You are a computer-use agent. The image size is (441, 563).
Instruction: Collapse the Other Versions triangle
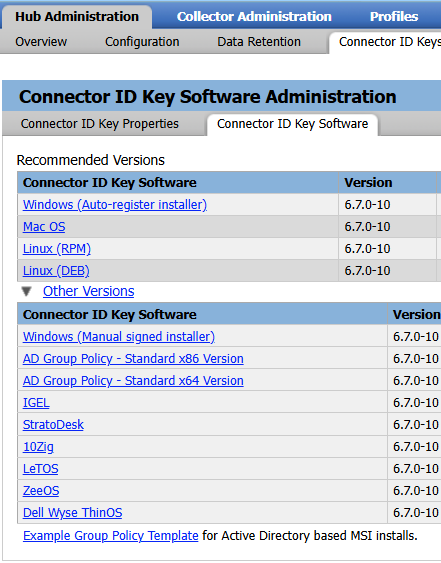point(26,291)
